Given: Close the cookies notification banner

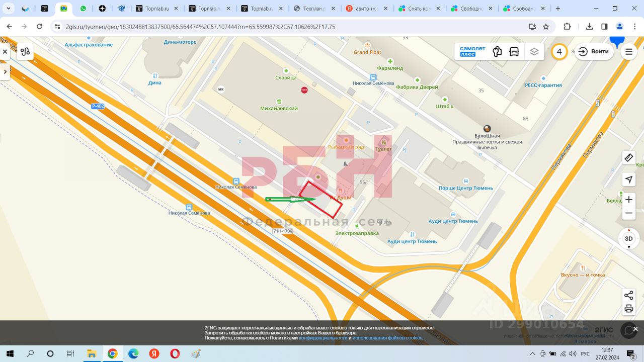Looking at the screenshot, I should (635, 329).
